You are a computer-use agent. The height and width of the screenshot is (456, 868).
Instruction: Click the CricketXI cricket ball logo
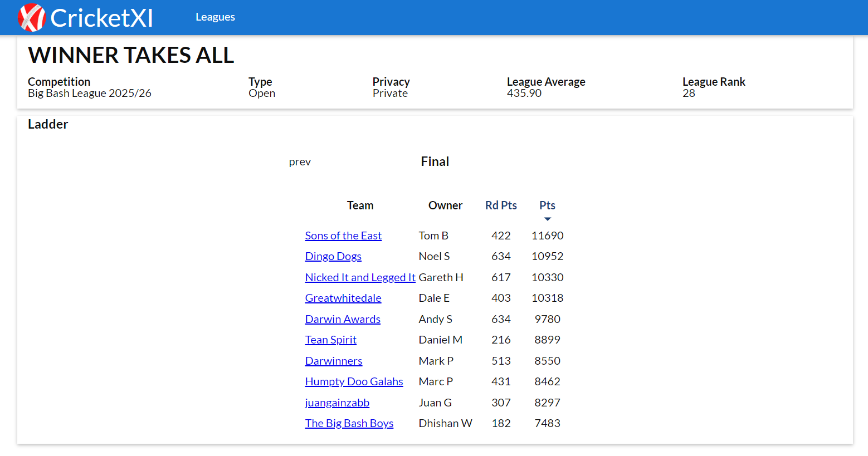[x=31, y=18]
